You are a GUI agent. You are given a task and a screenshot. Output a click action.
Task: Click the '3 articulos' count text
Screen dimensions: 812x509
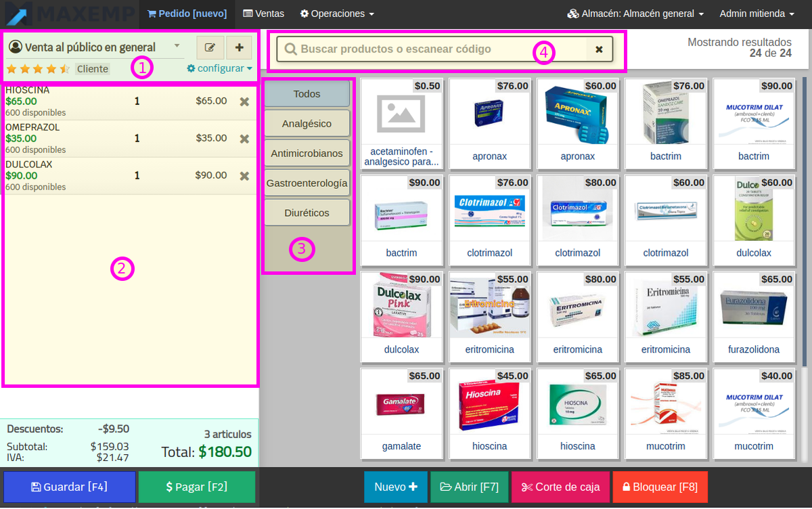[x=228, y=435]
